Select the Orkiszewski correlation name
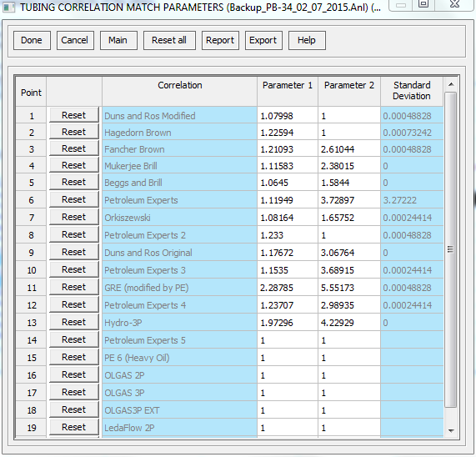This screenshot has width=476, height=457. pyautogui.click(x=180, y=218)
